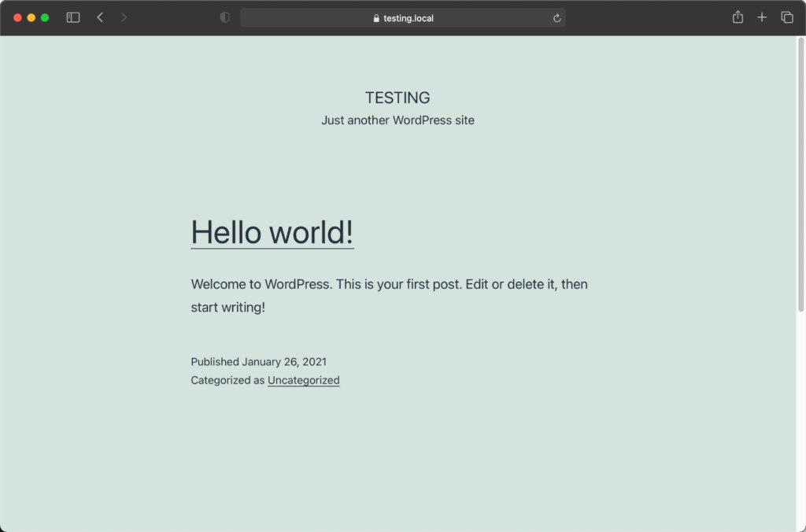Toggle the Safari sidebar panel
The height and width of the screenshot is (532, 806).
tap(73, 17)
